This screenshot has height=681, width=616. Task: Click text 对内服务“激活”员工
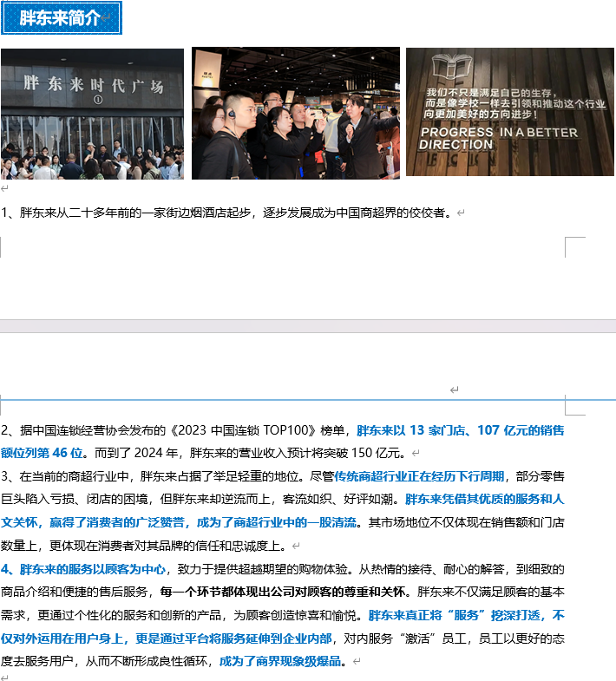404,638
